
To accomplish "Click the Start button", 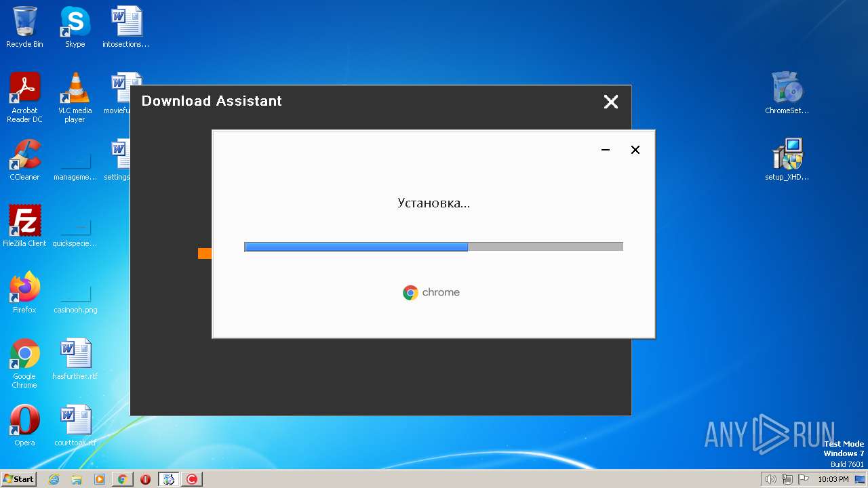I will pyautogui.click(x=19, y=479).
